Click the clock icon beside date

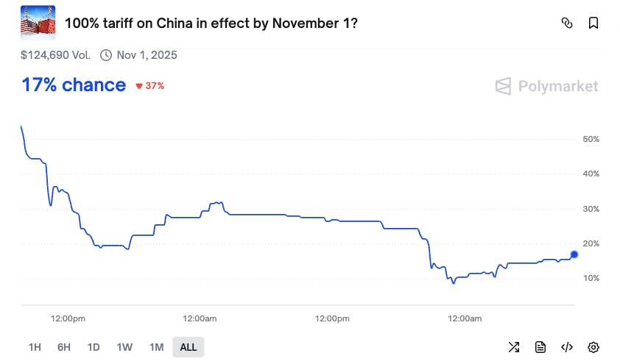pyautogui.click(x=106, y=55)
